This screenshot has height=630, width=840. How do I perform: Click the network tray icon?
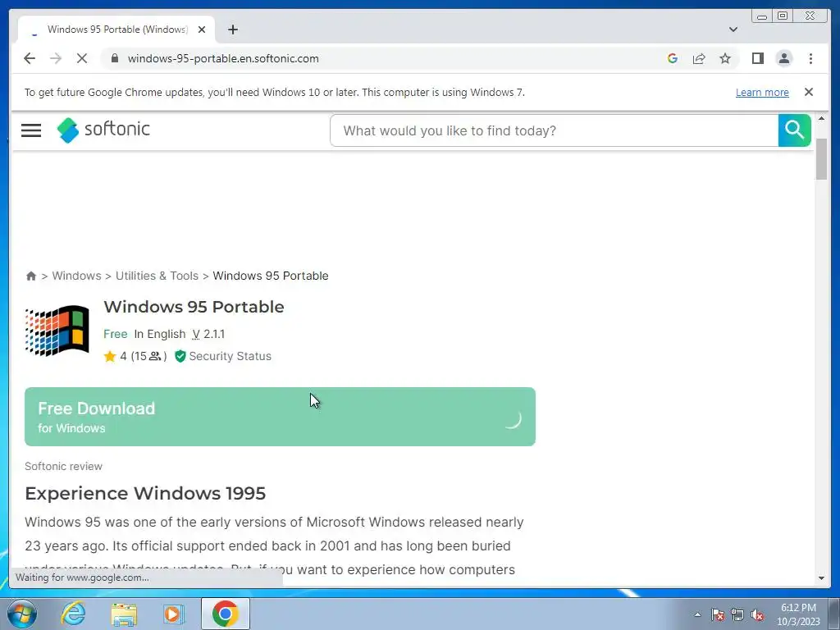pos(737,614)
